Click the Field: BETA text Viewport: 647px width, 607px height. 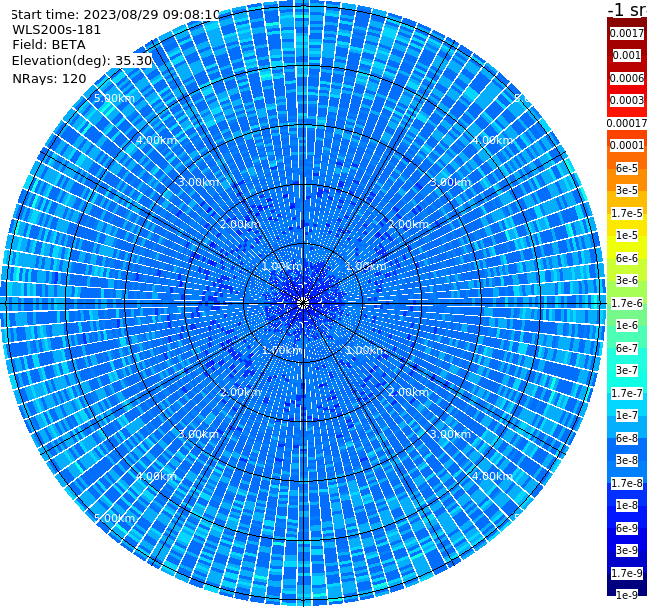(49, 45)
